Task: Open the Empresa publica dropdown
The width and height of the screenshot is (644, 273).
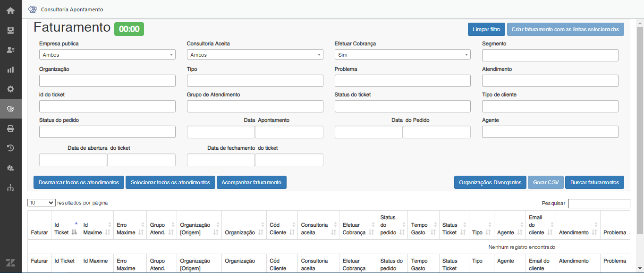Action: coord(107,55)
